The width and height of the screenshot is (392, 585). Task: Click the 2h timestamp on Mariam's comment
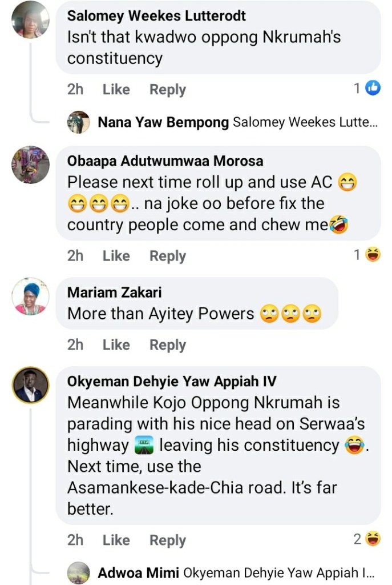pos(75,344)
